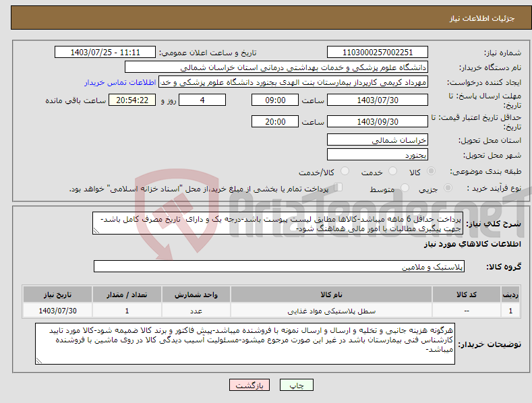Select the کالا/خدمت radio button
The height and width of the screenshot is (403, 532).
[x=345, y=171]
